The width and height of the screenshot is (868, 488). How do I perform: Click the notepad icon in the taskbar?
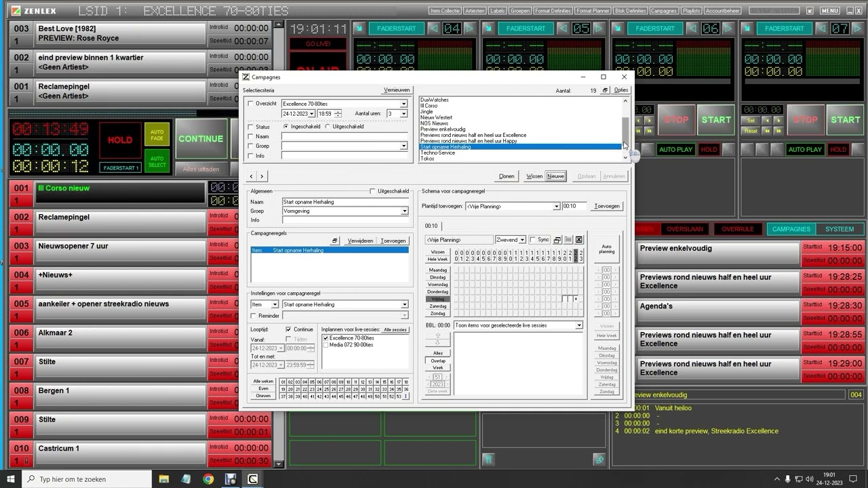click(186, 479)
